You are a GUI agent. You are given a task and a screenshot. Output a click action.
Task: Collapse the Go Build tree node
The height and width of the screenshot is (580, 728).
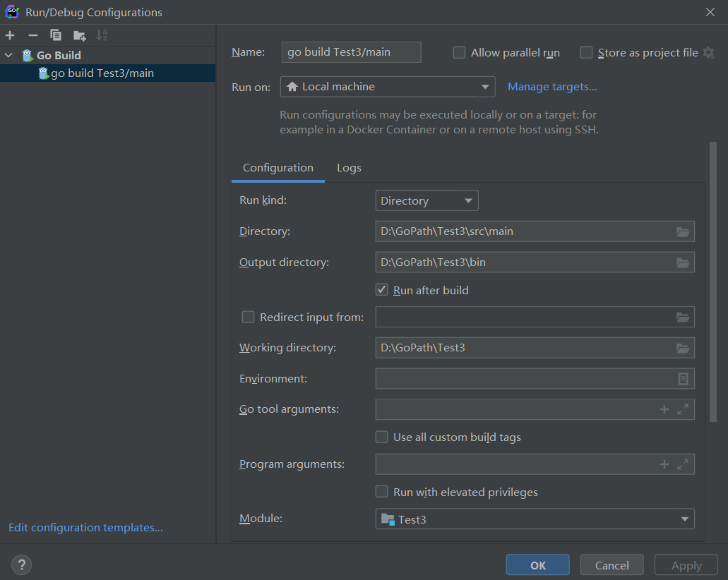click(8, 55)
